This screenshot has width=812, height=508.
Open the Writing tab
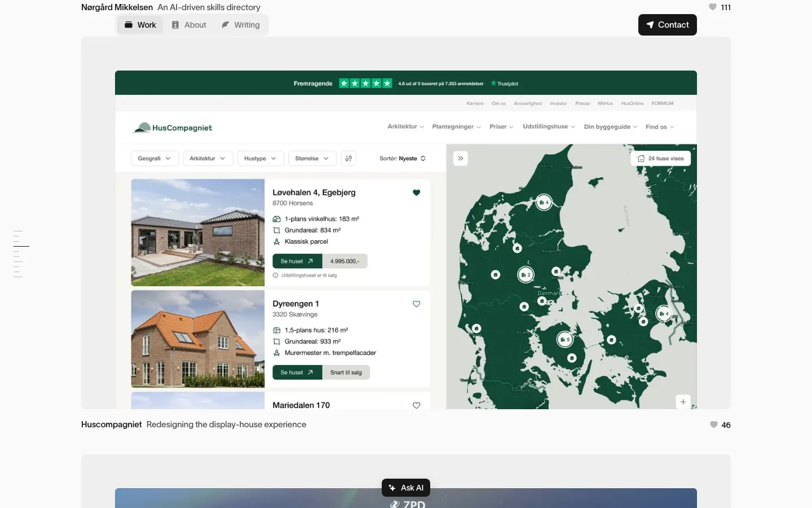point(241,25)
